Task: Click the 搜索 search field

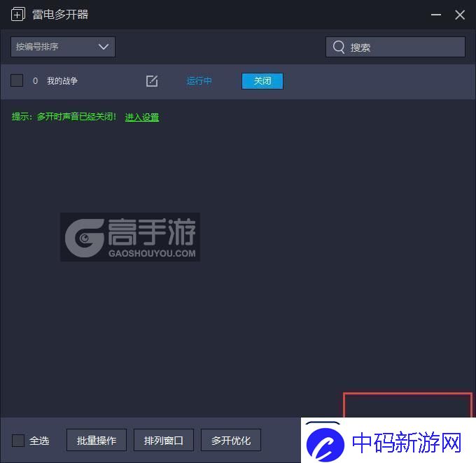Action: point(395,47)
